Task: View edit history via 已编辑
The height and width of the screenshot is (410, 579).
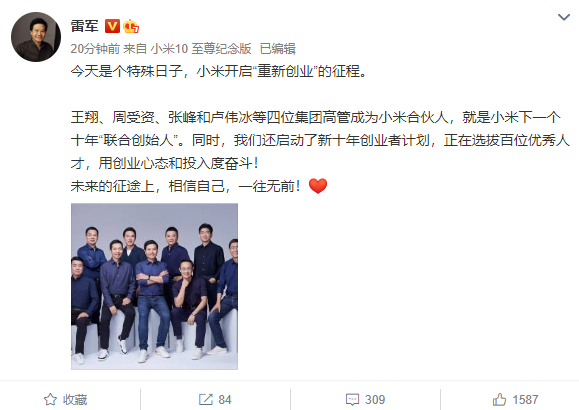Action: (278, 48)
